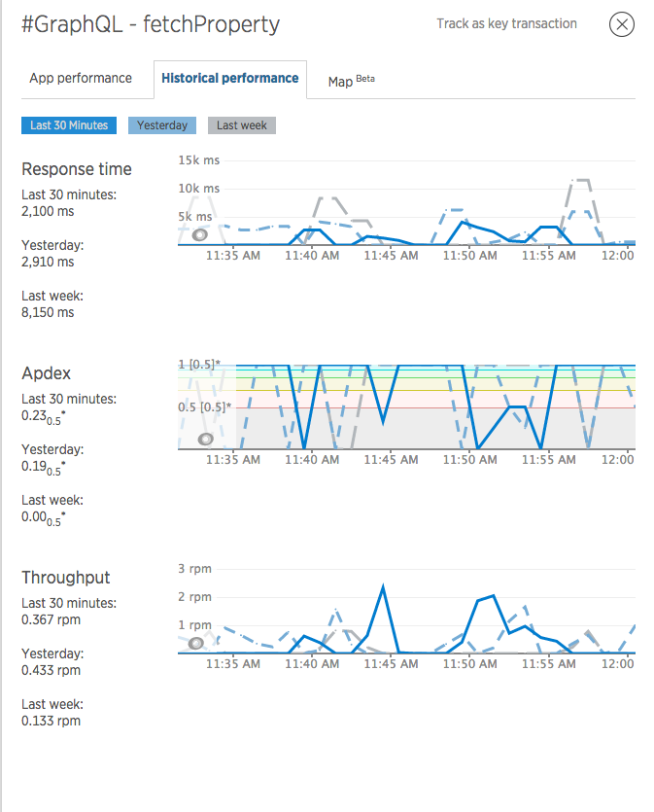Viewport: 654px width, 812px height.
Task: Click 12:00 label on Apdex chart
Action: pyautogui.click(x=617, y=460)
